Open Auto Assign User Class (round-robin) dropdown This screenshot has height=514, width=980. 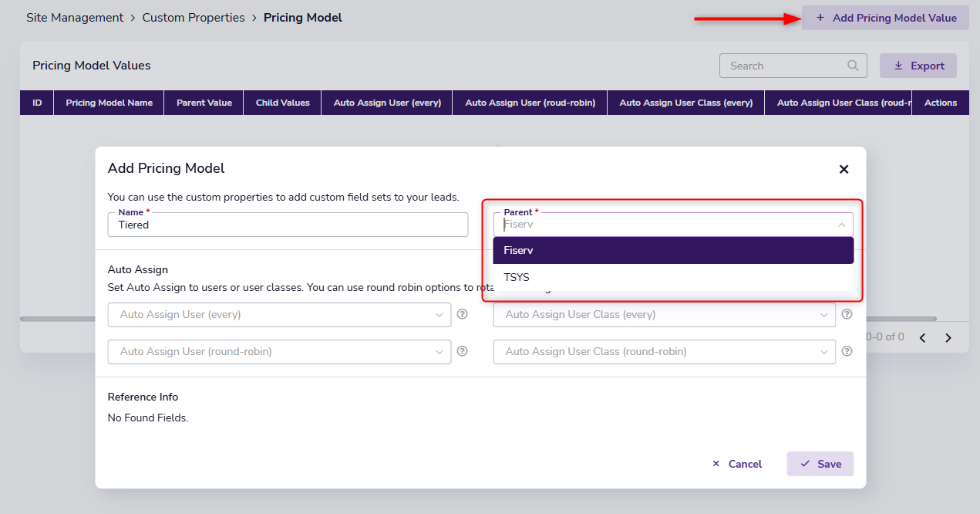(665, 351)
